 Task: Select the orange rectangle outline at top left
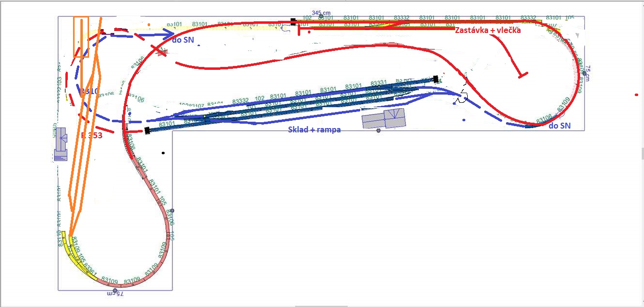(x=81, y=37)
